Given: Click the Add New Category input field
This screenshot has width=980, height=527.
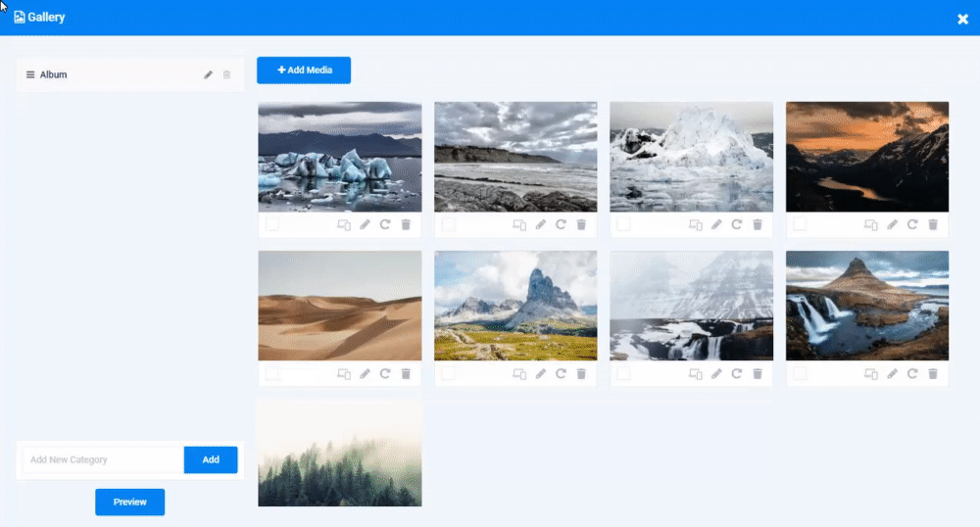Looking at the screenshot, I should tap(103, 459).
